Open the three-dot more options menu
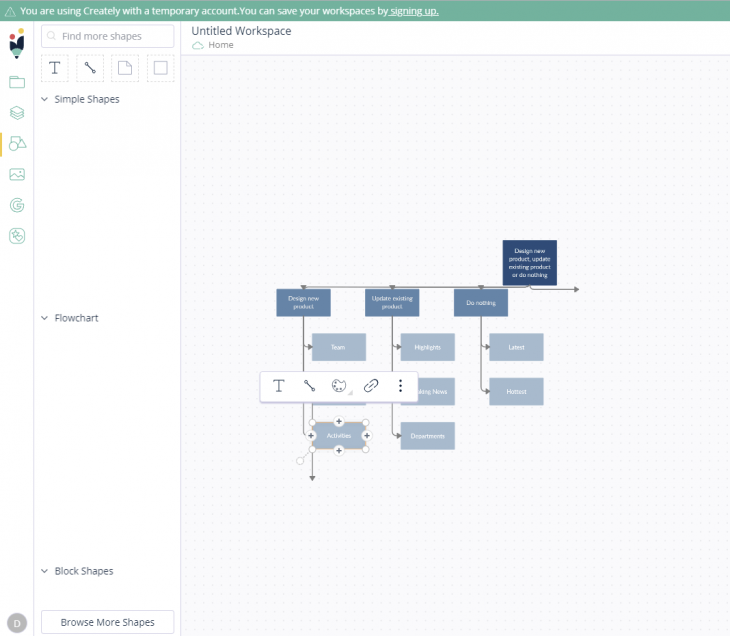 pyautogui.click(x=401, y=386)
